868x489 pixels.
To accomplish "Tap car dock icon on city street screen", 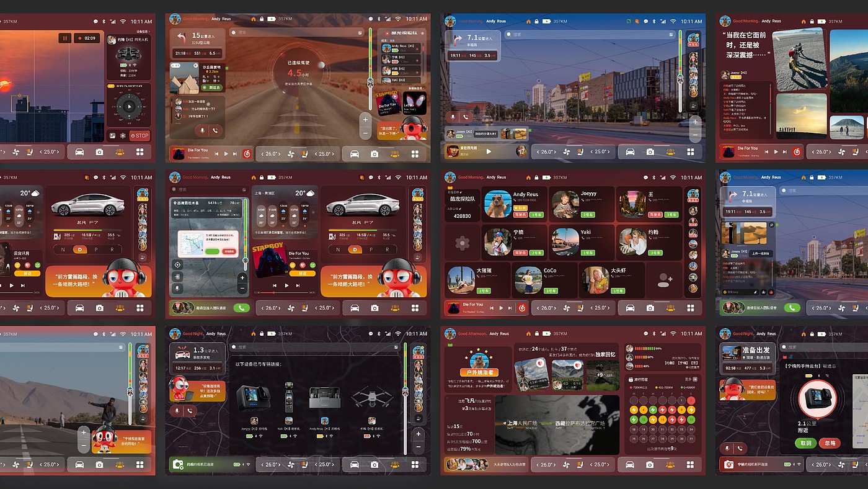I will (630, 151).
